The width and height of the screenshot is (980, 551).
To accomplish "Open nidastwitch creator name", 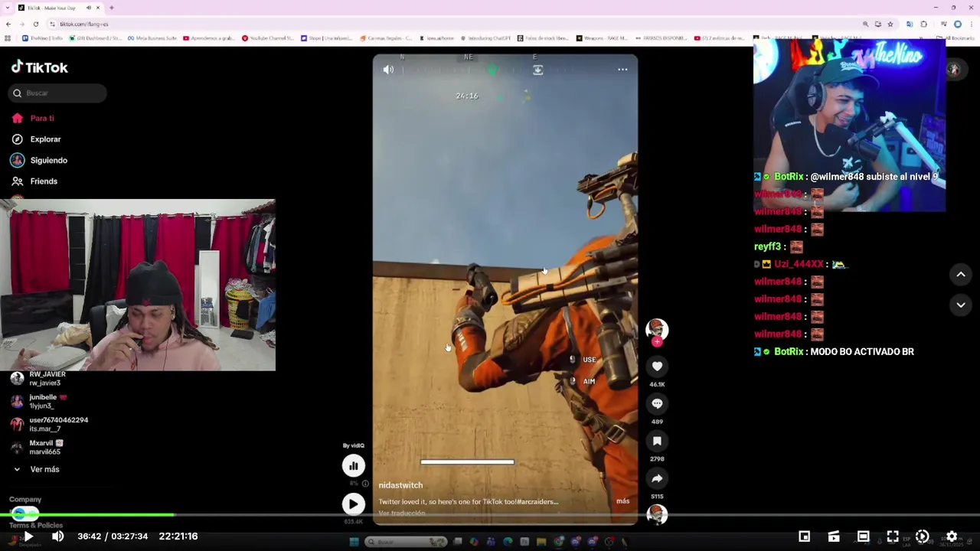I will click(400, 485).
